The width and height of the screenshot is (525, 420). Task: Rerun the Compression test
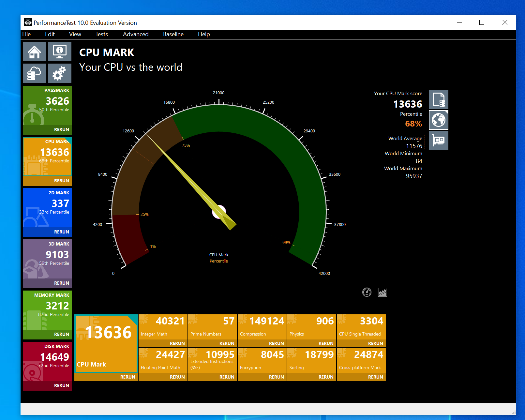point(277,343)
